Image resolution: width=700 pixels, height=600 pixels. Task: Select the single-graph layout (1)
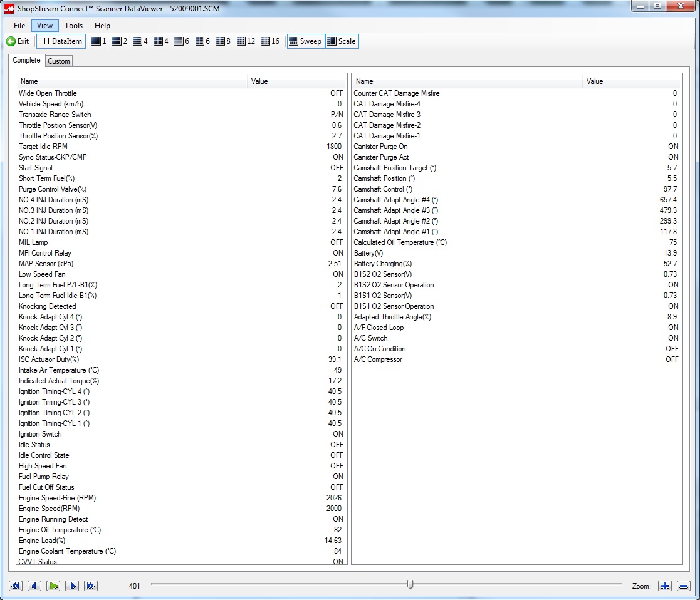[98, 41]
